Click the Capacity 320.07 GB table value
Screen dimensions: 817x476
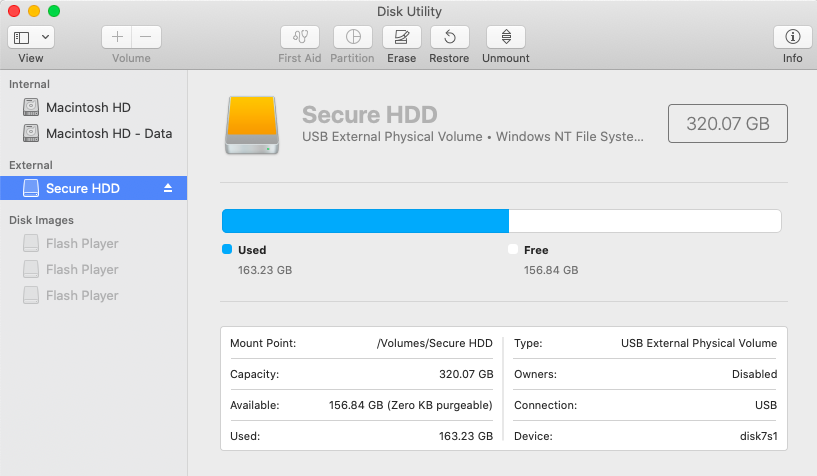(466, 374)
